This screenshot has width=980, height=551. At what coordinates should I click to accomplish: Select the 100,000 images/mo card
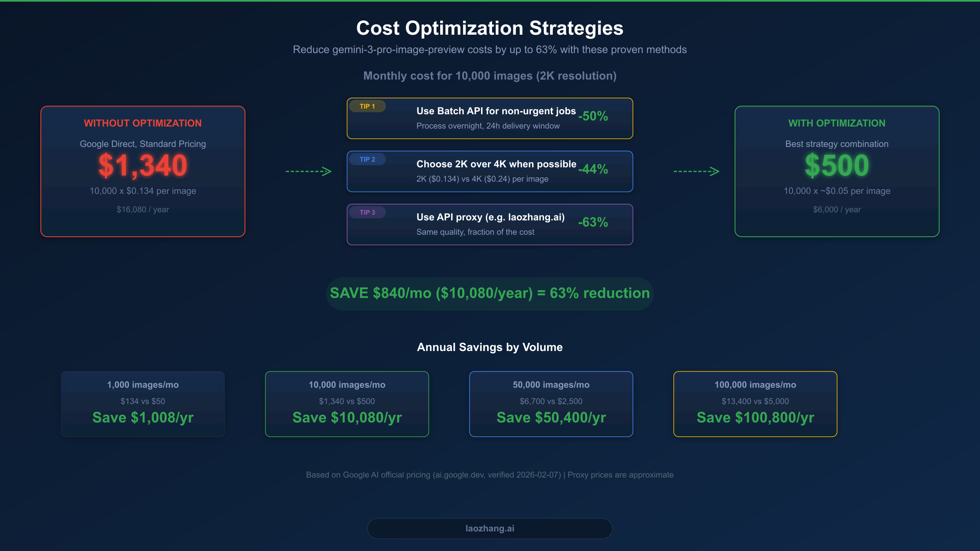point(755,404)
